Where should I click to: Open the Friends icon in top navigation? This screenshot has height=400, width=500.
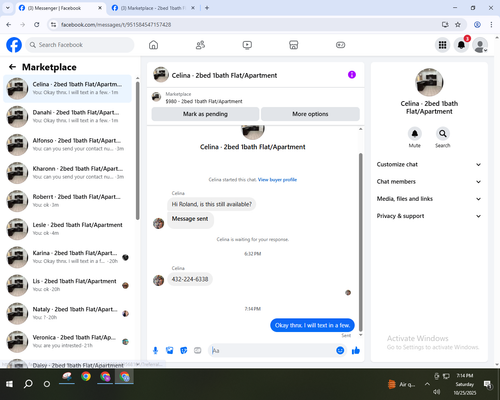point(200,45)
